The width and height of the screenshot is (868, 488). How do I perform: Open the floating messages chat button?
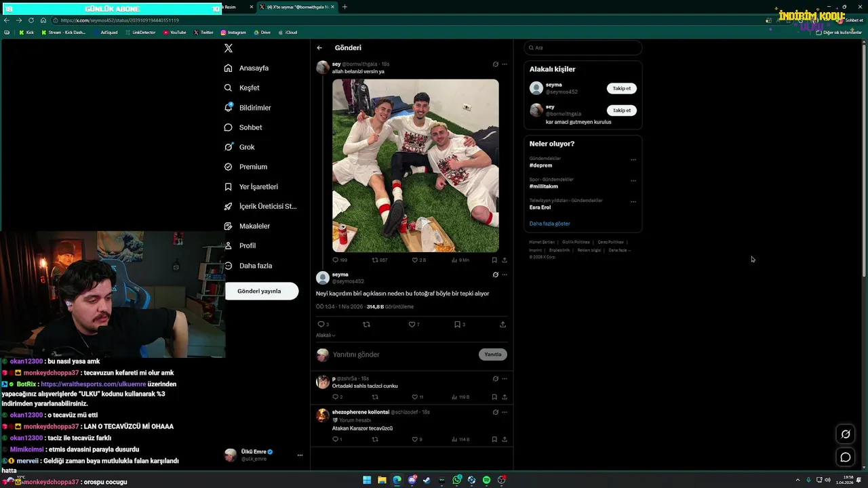point(846,457)
